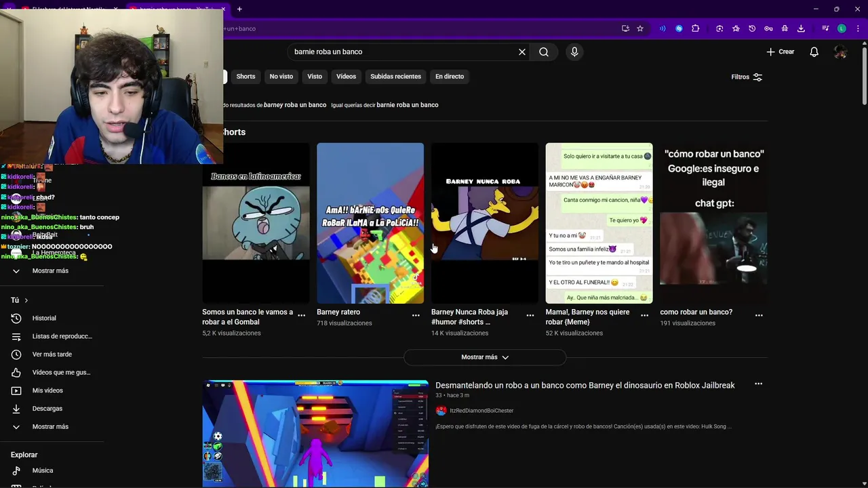Image resolution: width=868 pixels, height=488 pixels.
Task: Select the Subidas recientes filter chip
Action: pyautogui.click(x=395, y=77)
